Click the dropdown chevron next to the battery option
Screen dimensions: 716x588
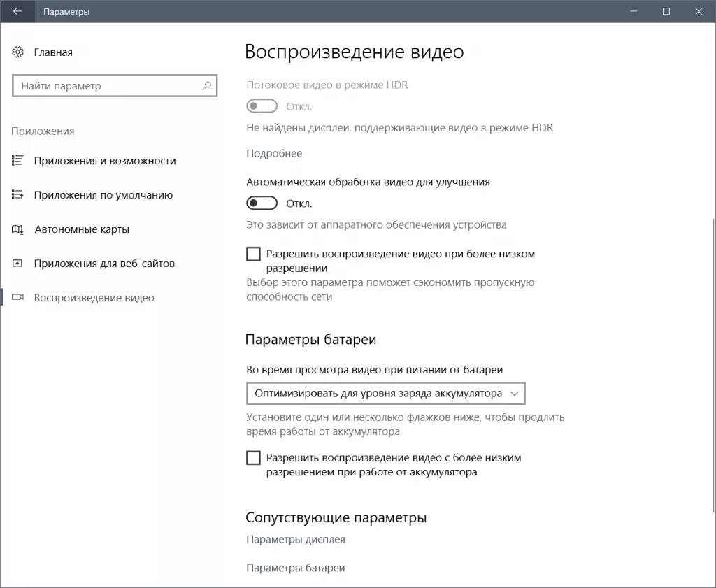click(516, 393)
